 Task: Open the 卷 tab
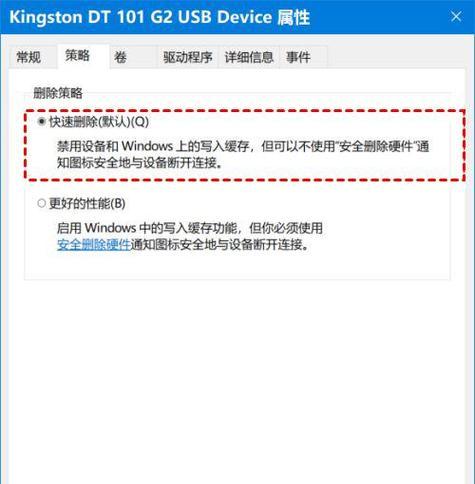[120, 57]
